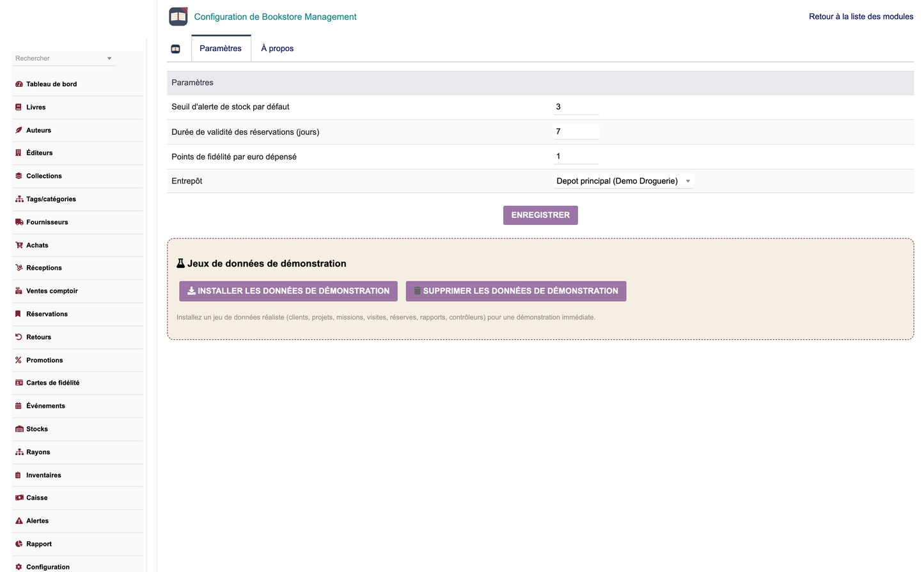The image size is (924, 572).
Task: Click the Réservations bookmark icon
Action: 19,314
